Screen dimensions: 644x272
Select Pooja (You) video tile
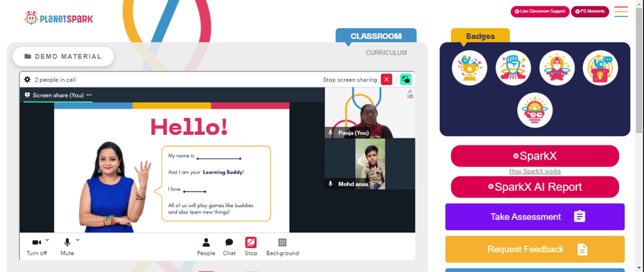(370, 113)
